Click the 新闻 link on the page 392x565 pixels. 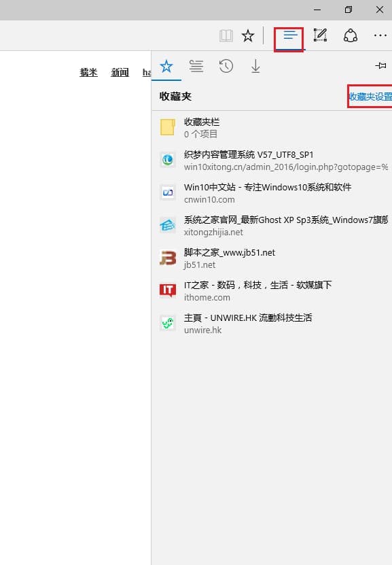click(x=120, y=73)
